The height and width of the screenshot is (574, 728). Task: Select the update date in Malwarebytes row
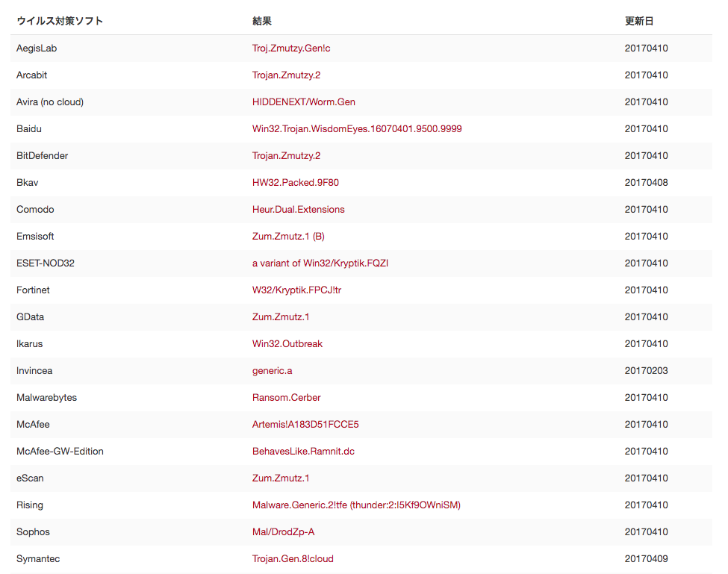point(647,398)
